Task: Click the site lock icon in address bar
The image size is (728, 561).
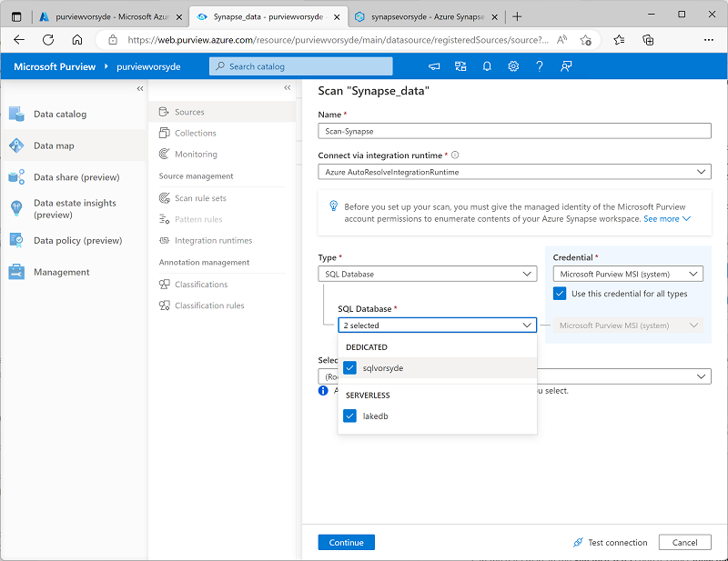Action: (x=113, y=40)
